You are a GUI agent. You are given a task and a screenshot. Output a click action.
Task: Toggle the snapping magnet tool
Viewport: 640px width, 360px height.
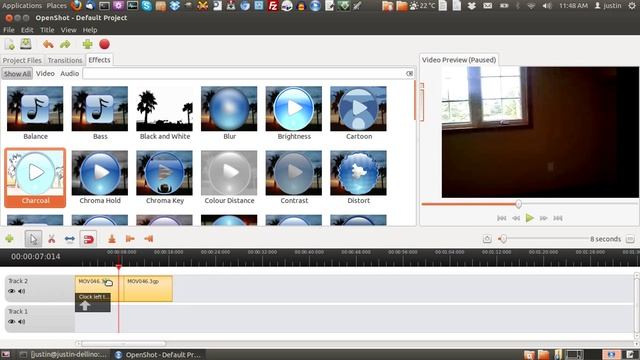pos(88,239)
